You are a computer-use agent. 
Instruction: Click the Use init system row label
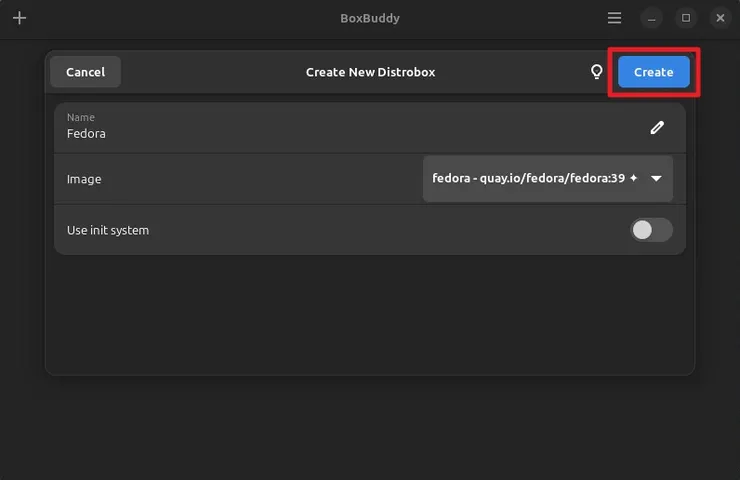(108, 230)
